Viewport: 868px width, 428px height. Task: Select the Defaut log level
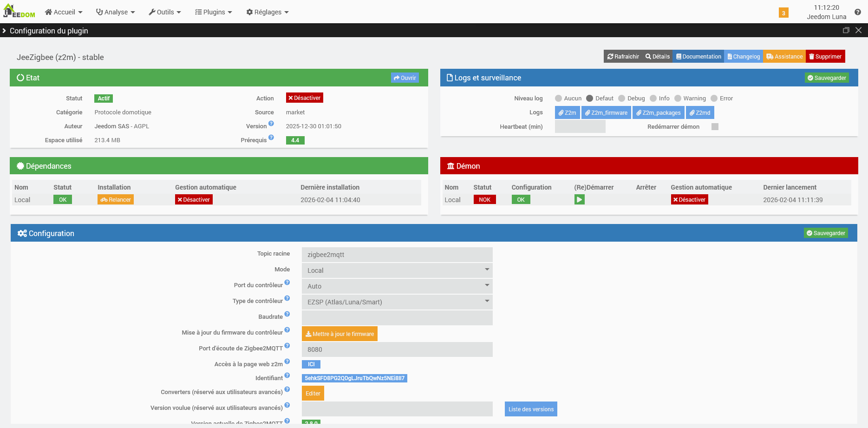pos(590,98)
